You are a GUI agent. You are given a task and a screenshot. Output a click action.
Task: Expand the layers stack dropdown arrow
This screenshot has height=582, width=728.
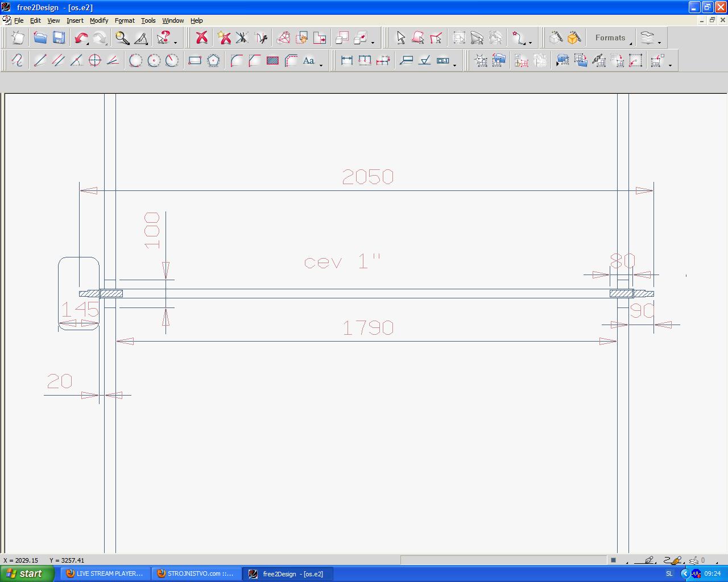tap(659, 42)
